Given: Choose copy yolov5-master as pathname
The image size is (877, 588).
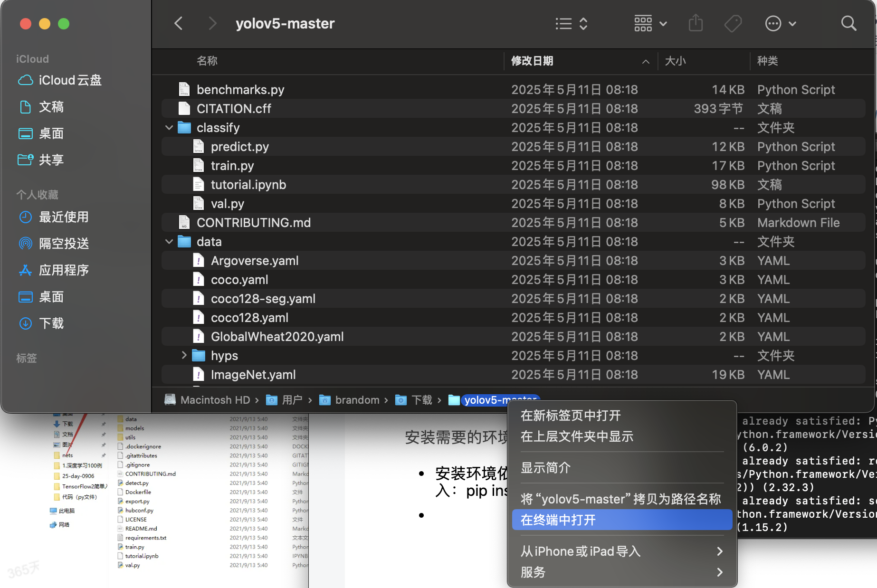Looking at the screenshot, I should coord(622,499).
